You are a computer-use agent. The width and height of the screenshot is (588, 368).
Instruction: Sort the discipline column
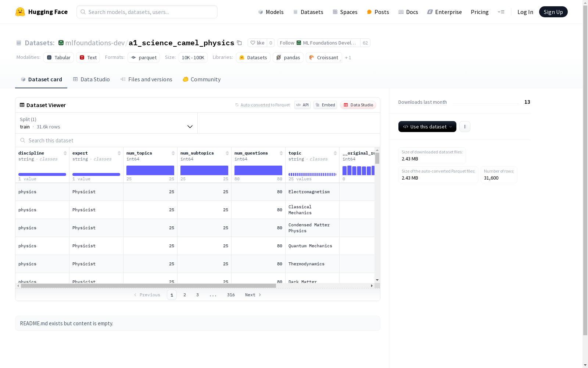click(65, 153)
